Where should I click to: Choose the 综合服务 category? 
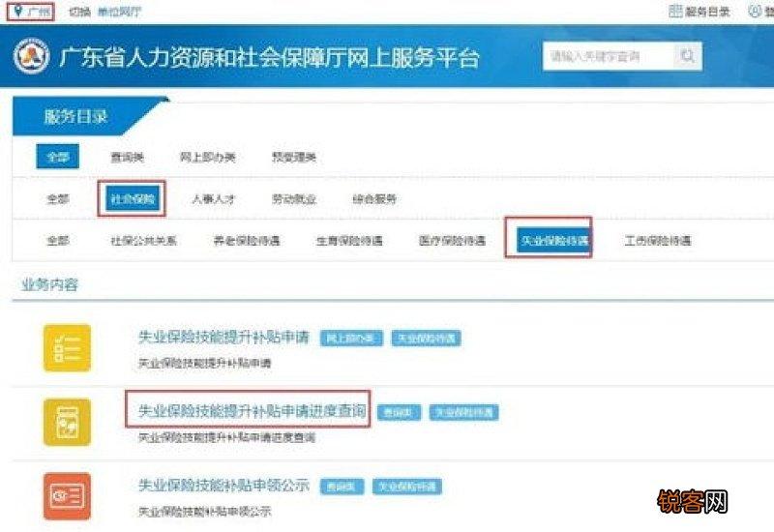[x=374, y=199]
